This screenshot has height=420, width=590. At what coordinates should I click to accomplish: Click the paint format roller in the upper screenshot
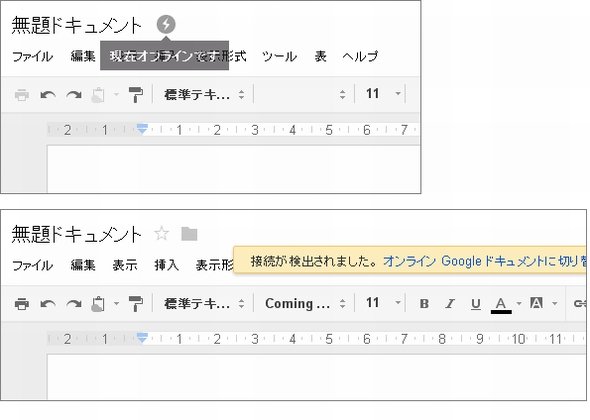pos(136,94)
